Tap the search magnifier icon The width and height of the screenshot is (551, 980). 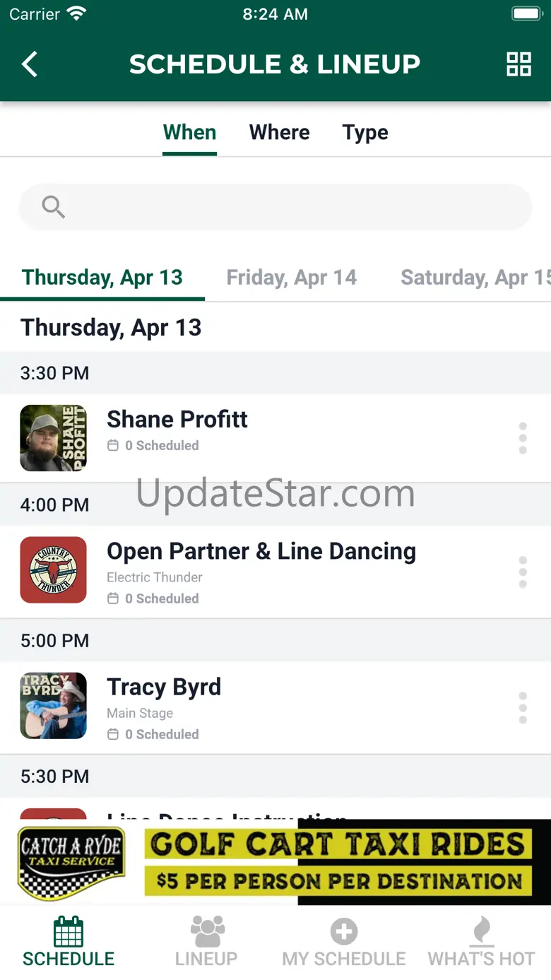(53, 207)
